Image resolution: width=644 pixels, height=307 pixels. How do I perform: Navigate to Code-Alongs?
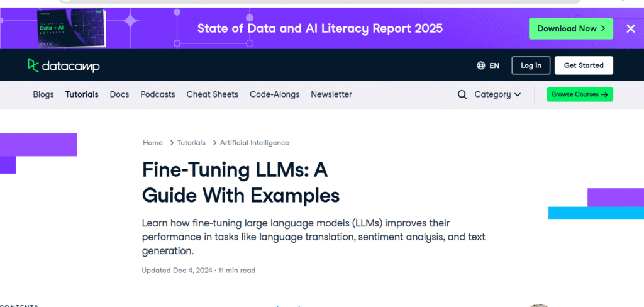274,94
